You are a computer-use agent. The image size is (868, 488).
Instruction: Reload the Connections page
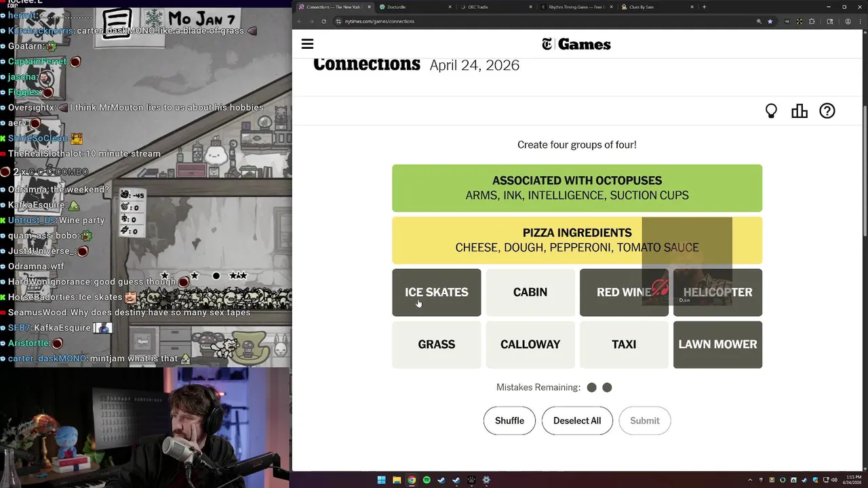323,21
